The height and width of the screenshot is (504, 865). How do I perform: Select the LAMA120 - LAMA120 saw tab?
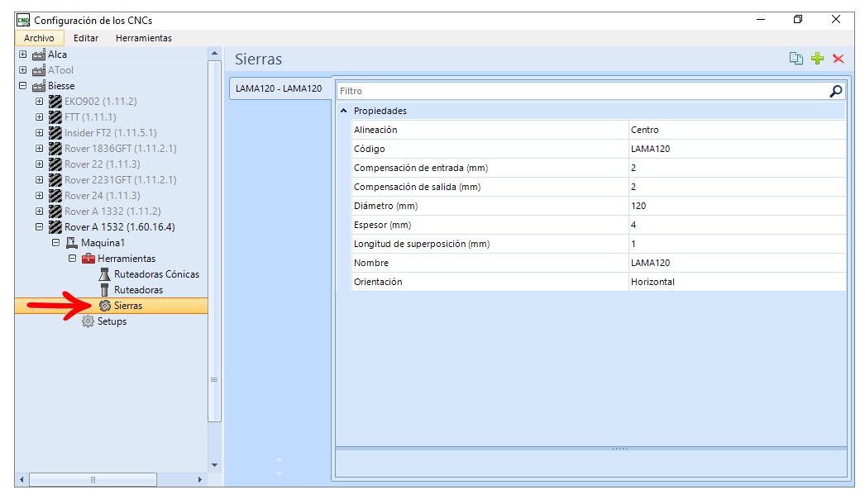(x=279, y=88)
